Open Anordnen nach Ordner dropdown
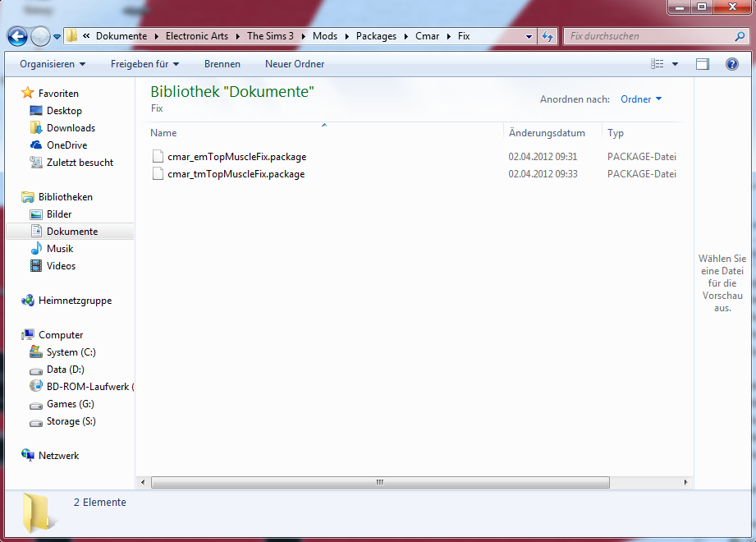This screenshot has width=756, height=542. pos(641,99)
